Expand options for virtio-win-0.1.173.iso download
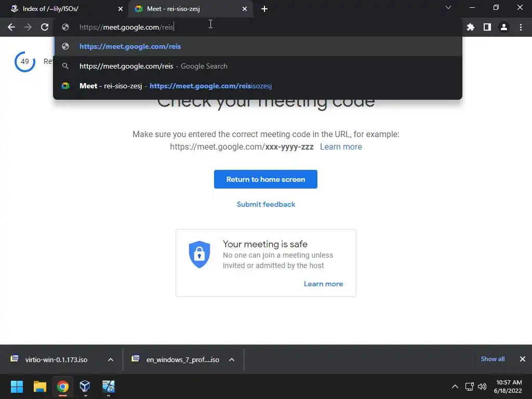 (x=111, y=360)
